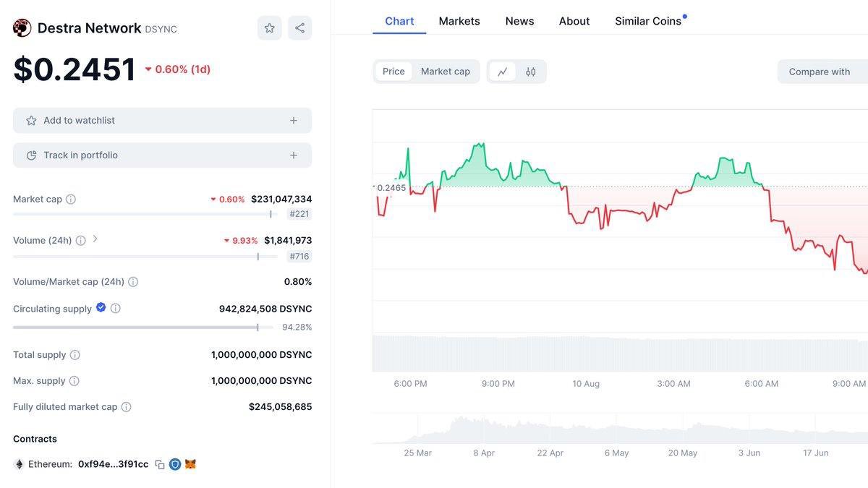
Task: Click the Volume (24h) rank progress bar
Action: point(145,256)
